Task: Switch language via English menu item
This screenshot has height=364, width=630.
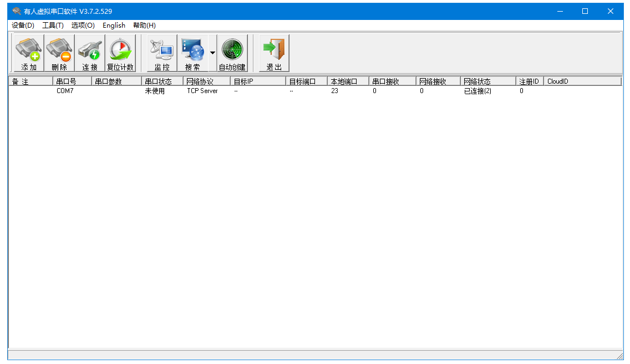Action: pyautogui.click(x=114, y=25)
